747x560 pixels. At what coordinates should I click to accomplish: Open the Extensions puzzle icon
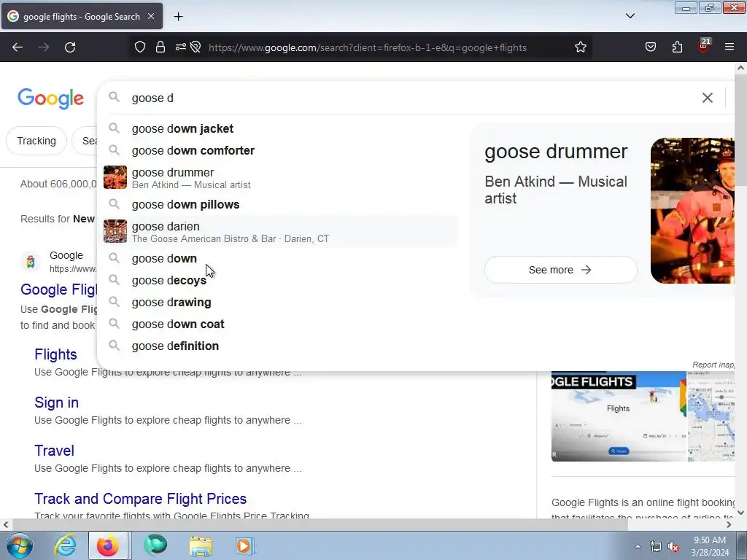click(x=677, y=47)
